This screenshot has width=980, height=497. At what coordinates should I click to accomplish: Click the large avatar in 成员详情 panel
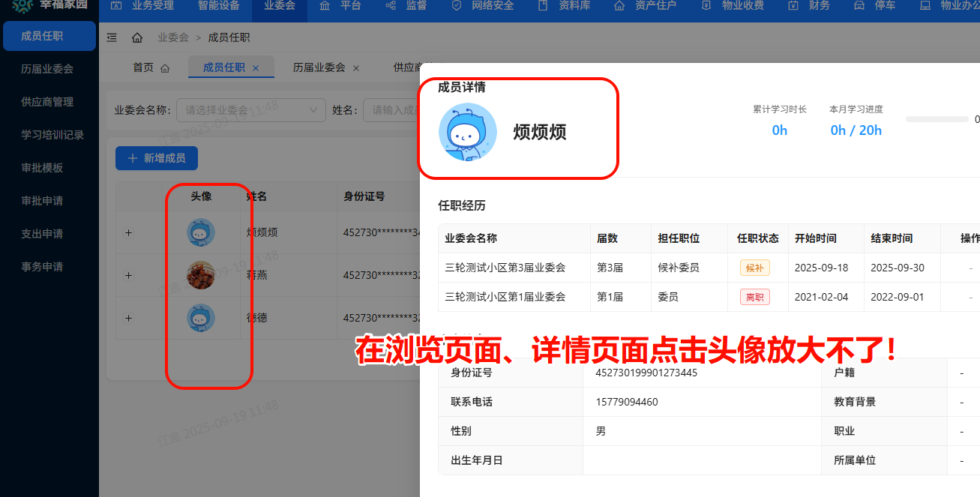click(x=468, y=133)
